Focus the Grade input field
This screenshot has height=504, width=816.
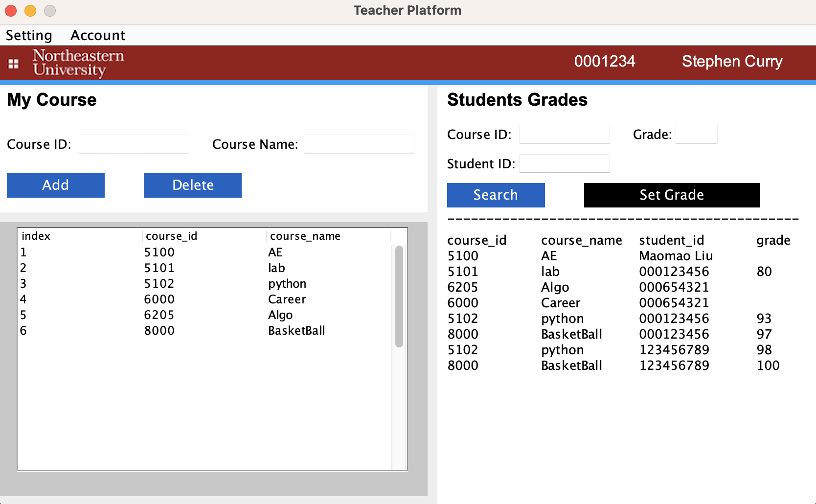point(697,134)
